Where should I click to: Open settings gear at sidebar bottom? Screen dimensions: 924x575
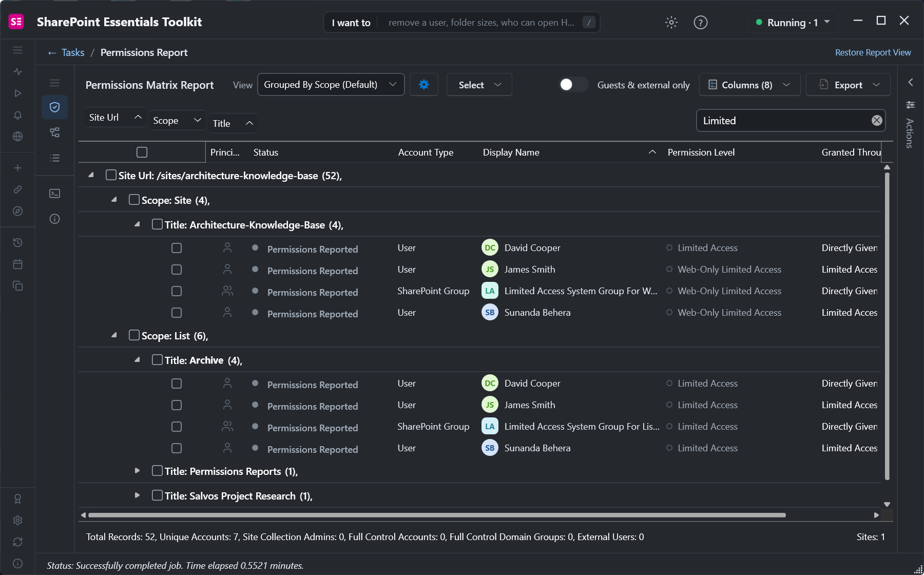pos(18,521)
